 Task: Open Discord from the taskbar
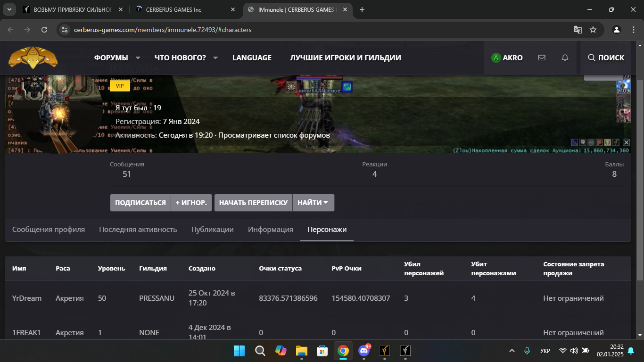click(x=364, y=351)
